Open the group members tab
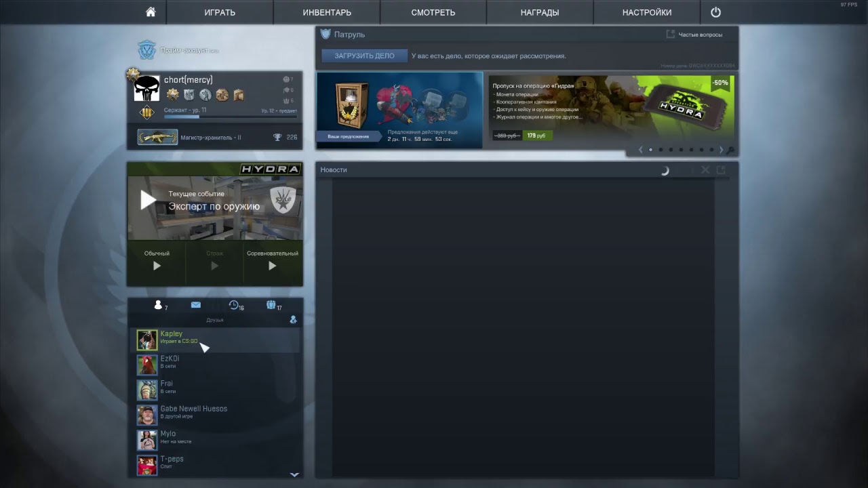The image size is (868, 488). tap(271, 305)
